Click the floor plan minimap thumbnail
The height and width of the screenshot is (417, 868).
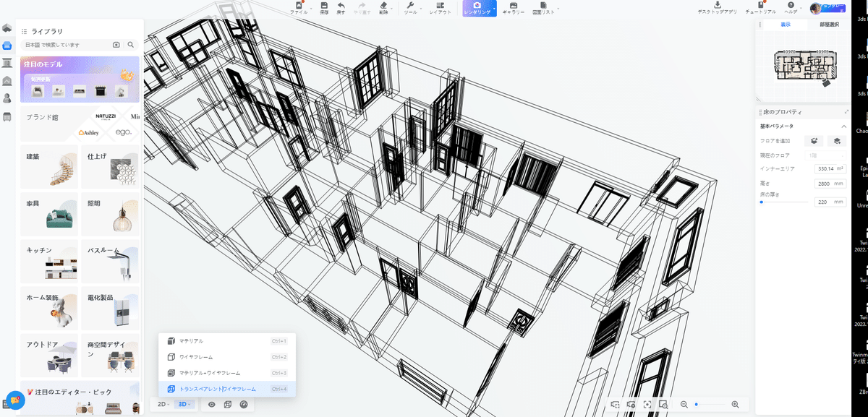click(x=805, y=66)
